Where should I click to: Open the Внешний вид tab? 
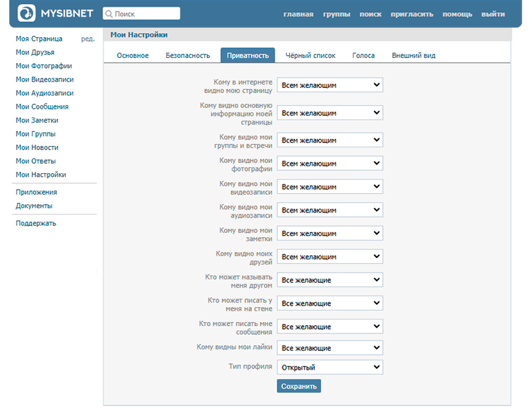[x=413, y=56]
